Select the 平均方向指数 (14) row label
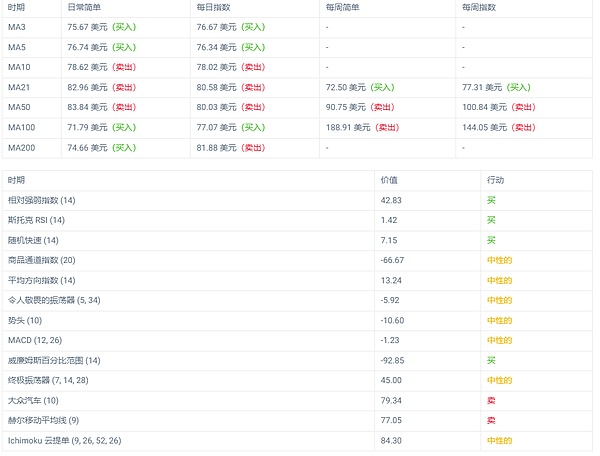 point(42,281)
